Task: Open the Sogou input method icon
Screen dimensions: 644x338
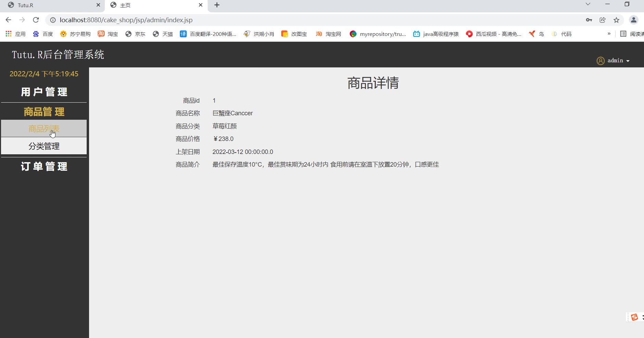Action: pos(634,317)
